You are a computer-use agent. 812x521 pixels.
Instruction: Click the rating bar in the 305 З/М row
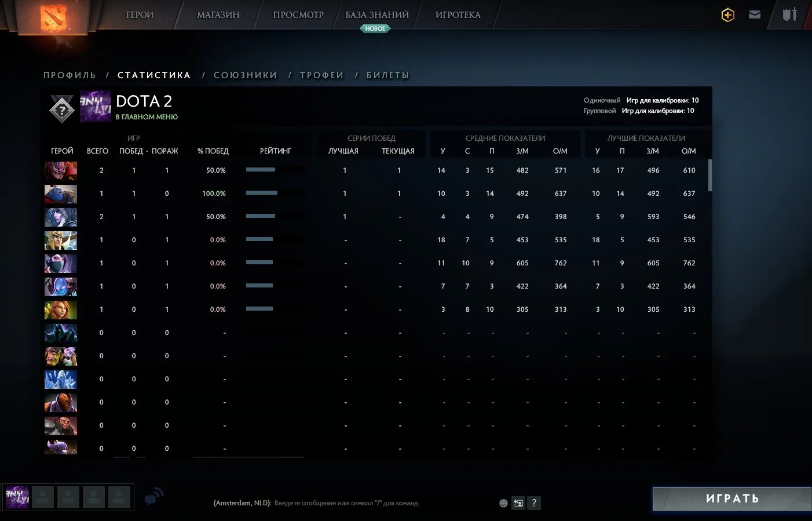[275, 309]
